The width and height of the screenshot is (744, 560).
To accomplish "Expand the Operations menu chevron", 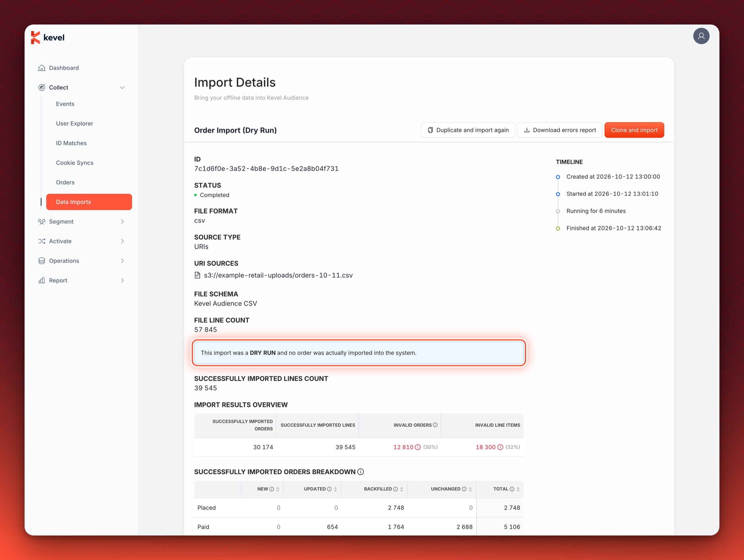I will [122, 261].
